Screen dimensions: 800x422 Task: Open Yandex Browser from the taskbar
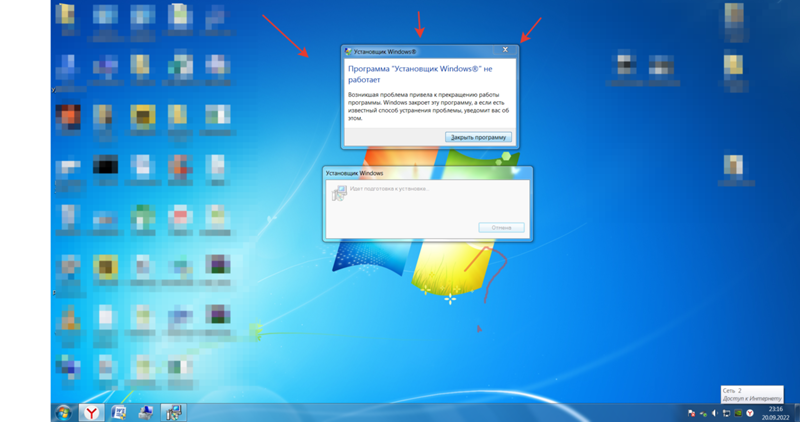pyautogui.click(x=91, y=412)
